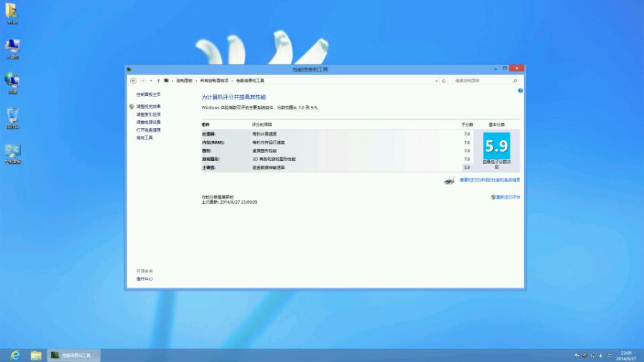Click the 5.9 base score tile
The image size is (644, 362).
(497, 146)
